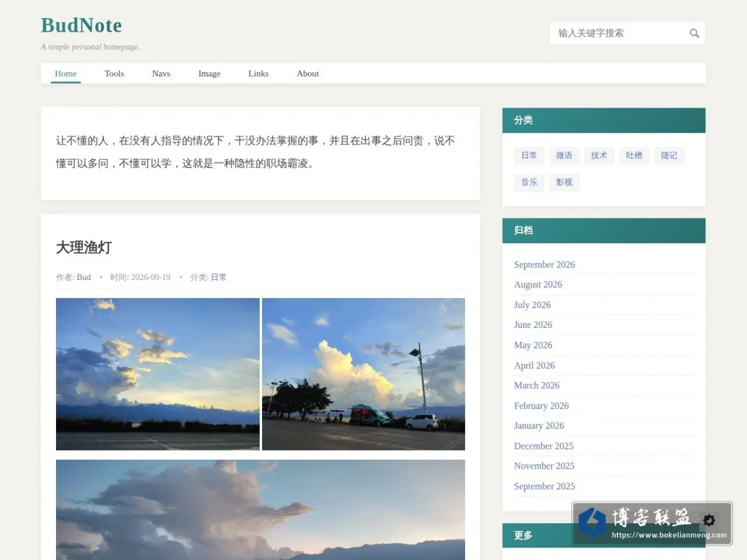Click the quote text about 职场霸凌

255,152
